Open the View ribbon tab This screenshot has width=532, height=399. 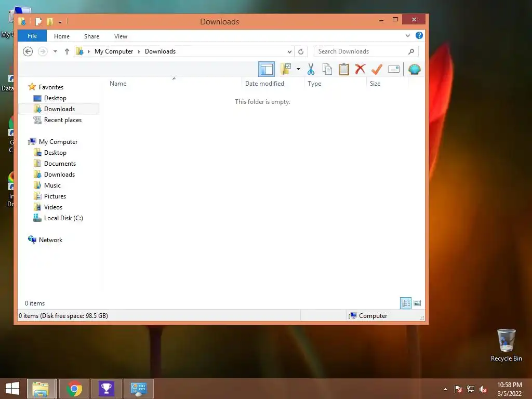tap(121, 36)
